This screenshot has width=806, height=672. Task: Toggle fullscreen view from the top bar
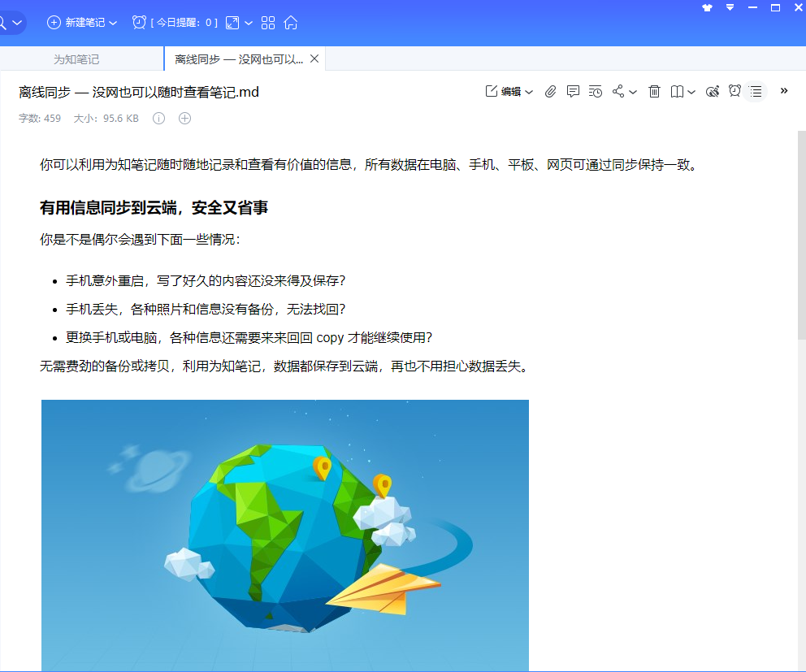coord(233,23)
